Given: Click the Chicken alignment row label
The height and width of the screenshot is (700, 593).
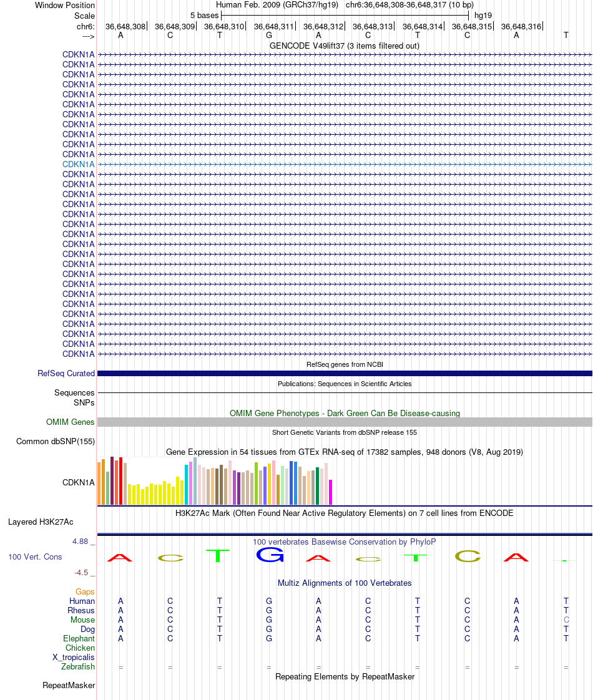Looking at the screenshot, I should pos(80,648).
